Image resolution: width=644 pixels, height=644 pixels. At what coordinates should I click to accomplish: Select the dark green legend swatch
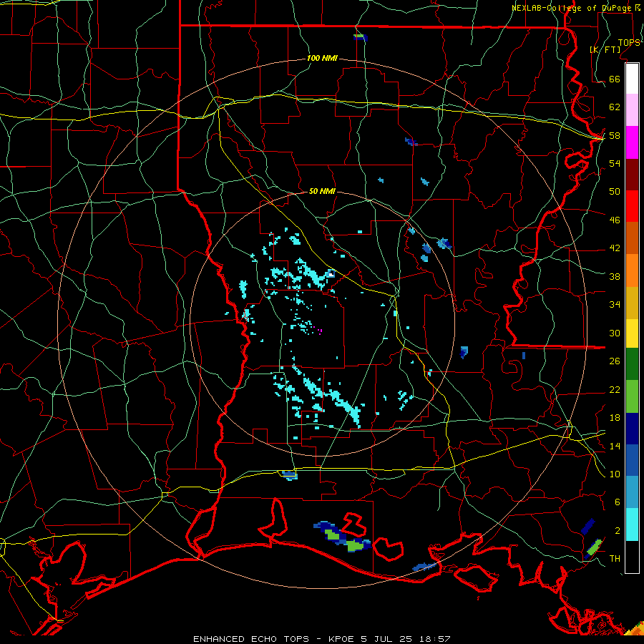(632, 364)
